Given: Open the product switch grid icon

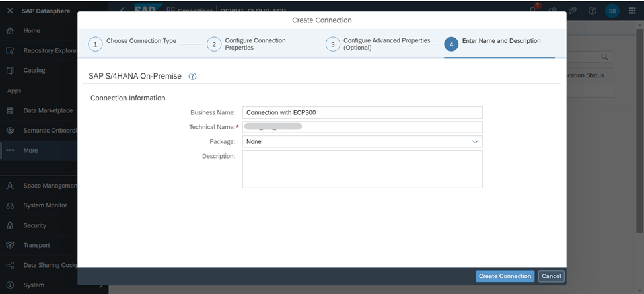Looking at the screenshot, I should [633, 11].
